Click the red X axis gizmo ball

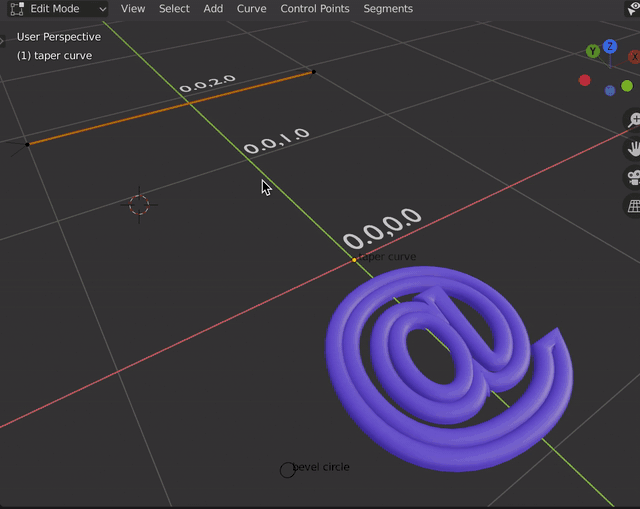pyautogui.click(x=634, y=57)
